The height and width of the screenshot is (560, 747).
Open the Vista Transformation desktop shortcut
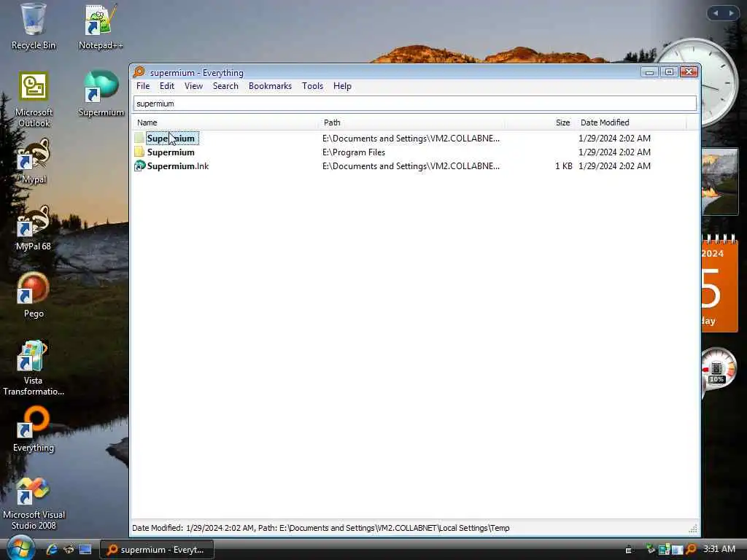point(34,367)
